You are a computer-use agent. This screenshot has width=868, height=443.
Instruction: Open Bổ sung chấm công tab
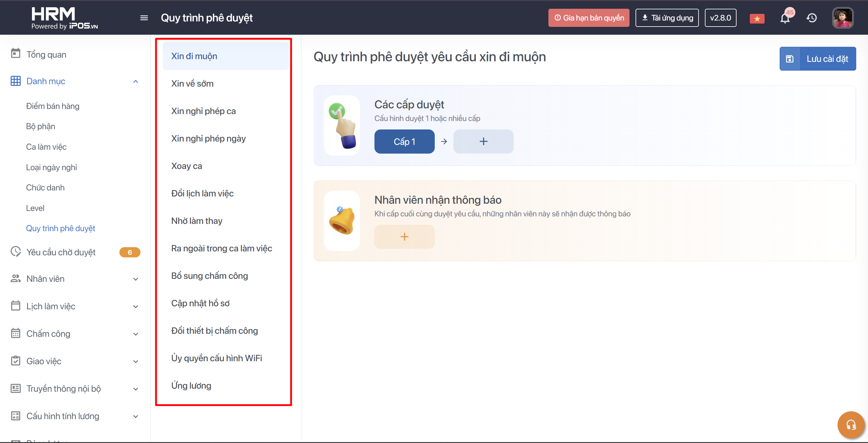[x=209, y=276]
